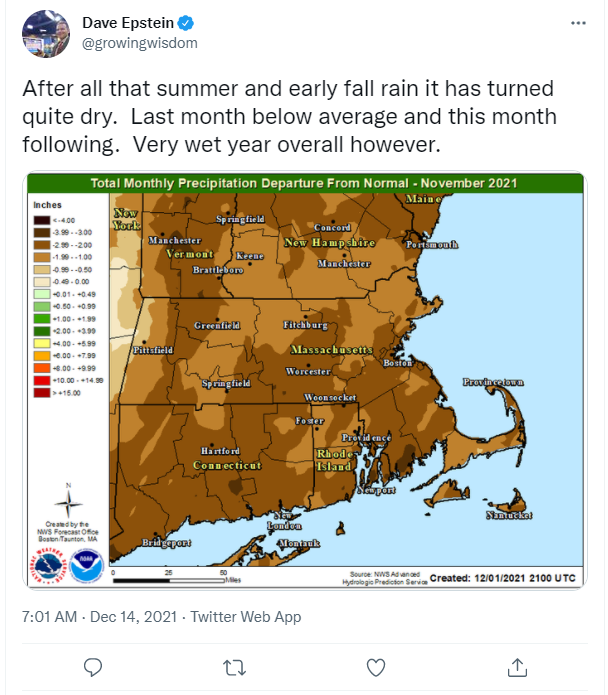Click the darkest < -4.00 legend swatch

click(42, 220)
